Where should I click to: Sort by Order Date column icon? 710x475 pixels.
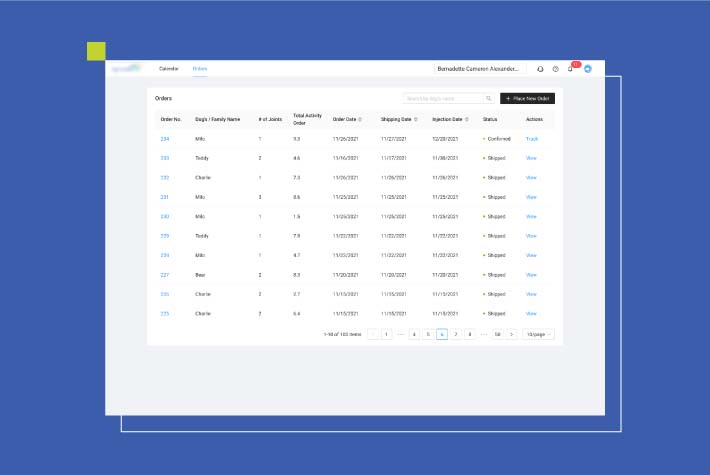(360, 120)
